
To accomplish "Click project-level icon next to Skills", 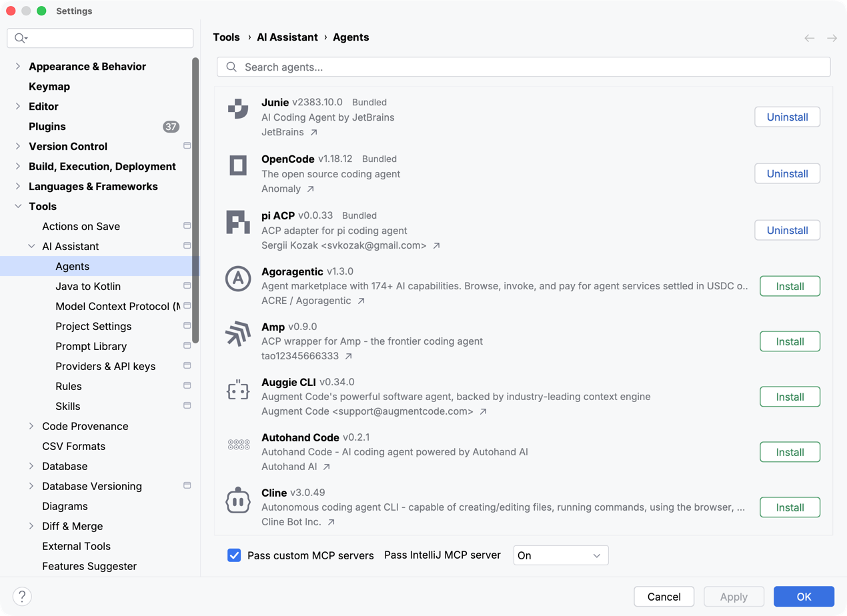I will click(x=187, y=405).
